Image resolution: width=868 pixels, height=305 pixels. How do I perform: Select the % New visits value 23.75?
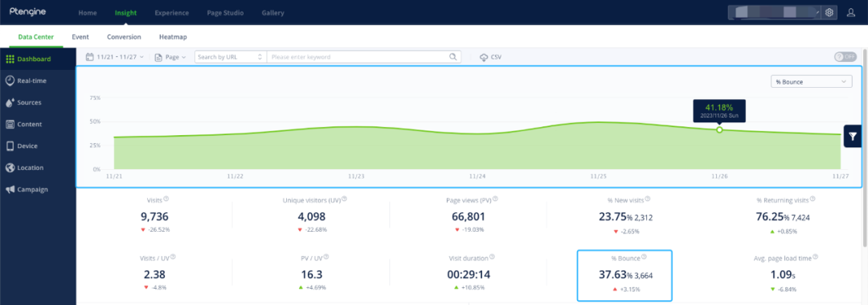click(612, 216)
